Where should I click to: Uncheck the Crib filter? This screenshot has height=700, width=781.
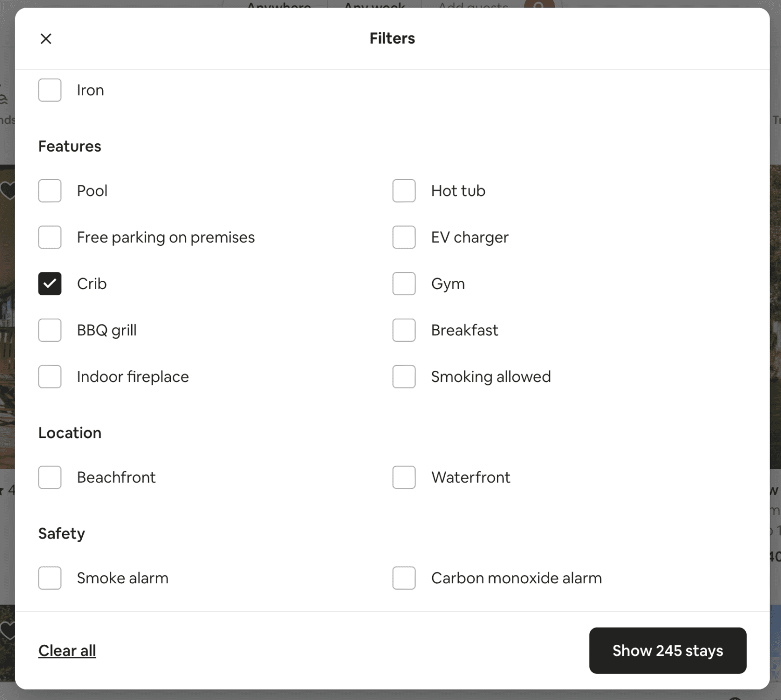click(49, 283)
